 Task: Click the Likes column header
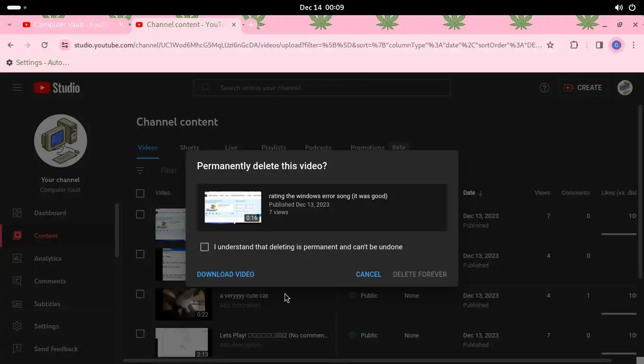coord(618,193)
